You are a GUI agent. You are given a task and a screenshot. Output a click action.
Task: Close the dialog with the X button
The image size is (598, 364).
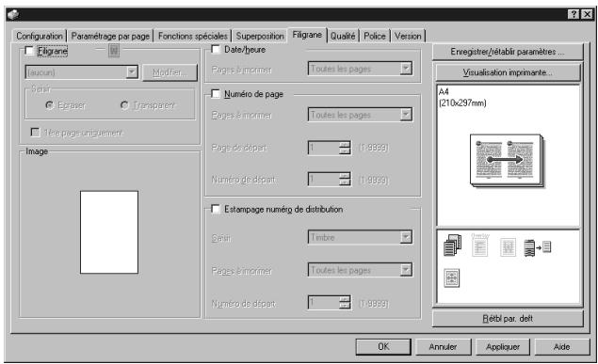588,14
